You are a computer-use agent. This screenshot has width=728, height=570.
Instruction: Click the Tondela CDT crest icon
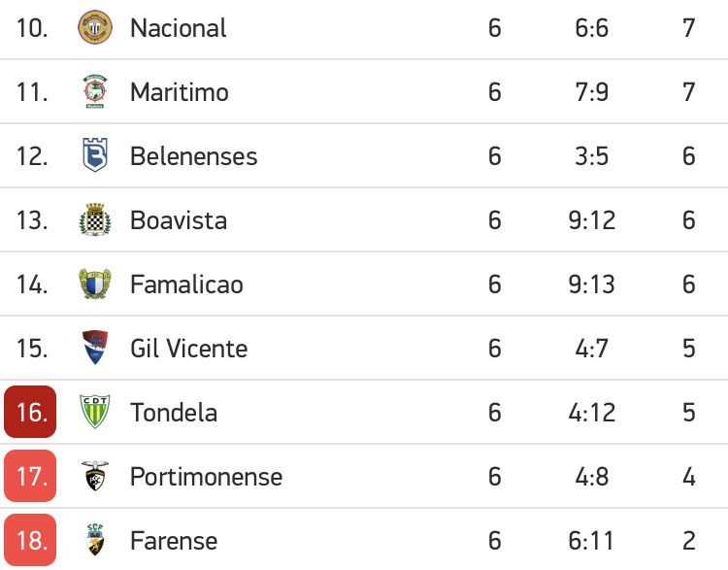[95, 412]
